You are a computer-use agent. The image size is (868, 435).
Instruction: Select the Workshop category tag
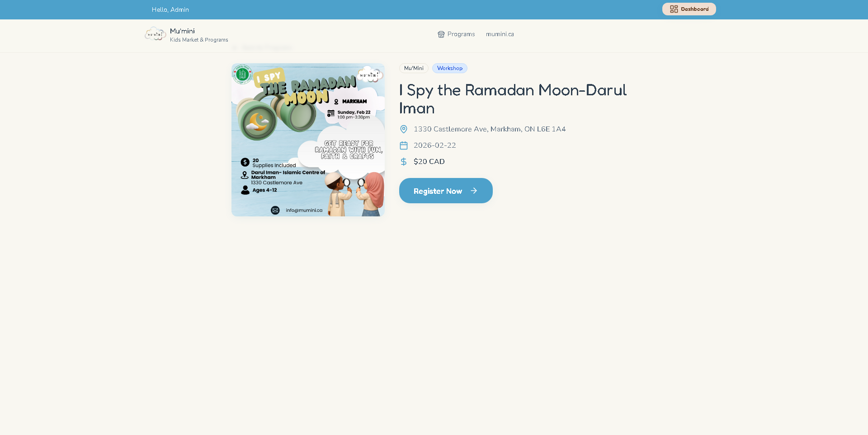coord(450,68)
